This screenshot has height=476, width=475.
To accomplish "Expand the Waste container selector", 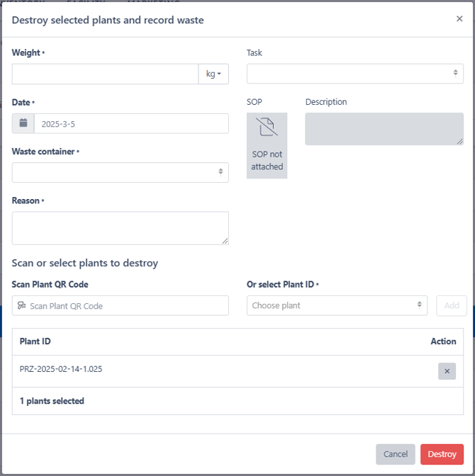I will click(x=121, y=172).
